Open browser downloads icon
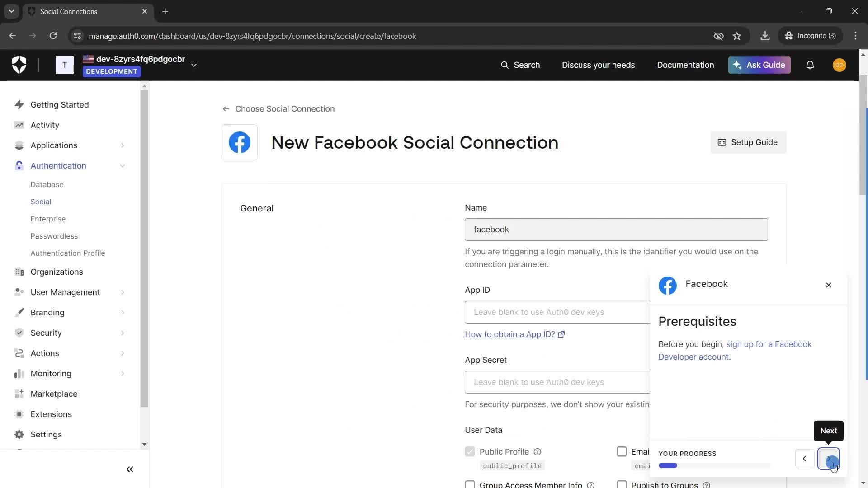The image size is (868, 488). pos(765,36)
